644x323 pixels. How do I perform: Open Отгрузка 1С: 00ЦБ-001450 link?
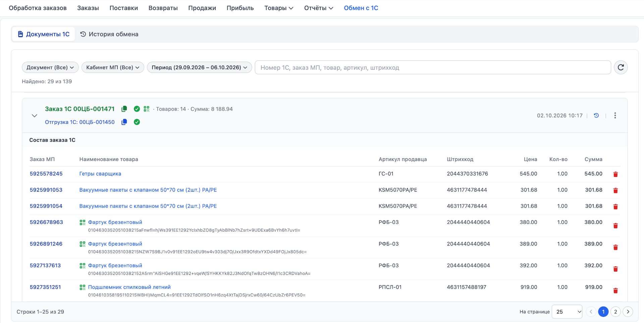[80, 122]
